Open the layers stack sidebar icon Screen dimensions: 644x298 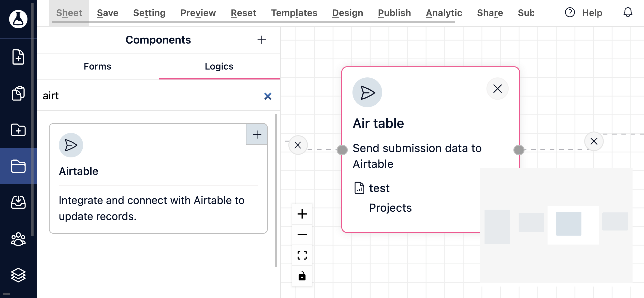(18, 275)
